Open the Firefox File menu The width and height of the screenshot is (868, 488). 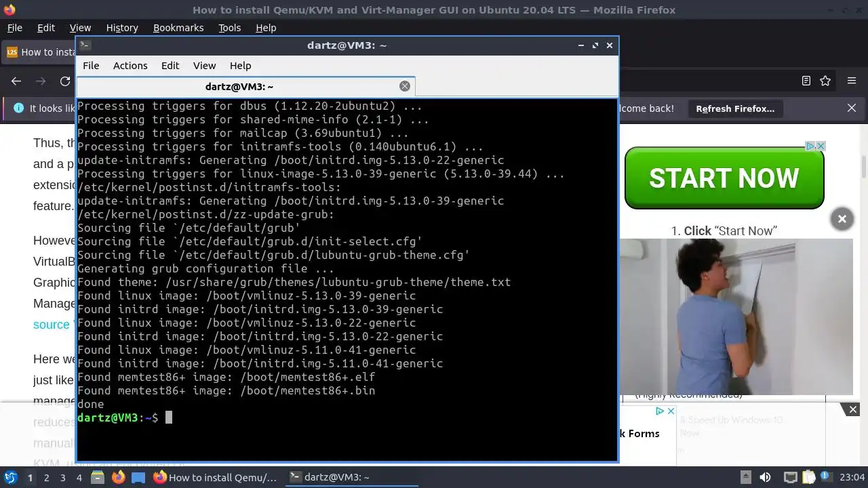click(x=15, y=28)
